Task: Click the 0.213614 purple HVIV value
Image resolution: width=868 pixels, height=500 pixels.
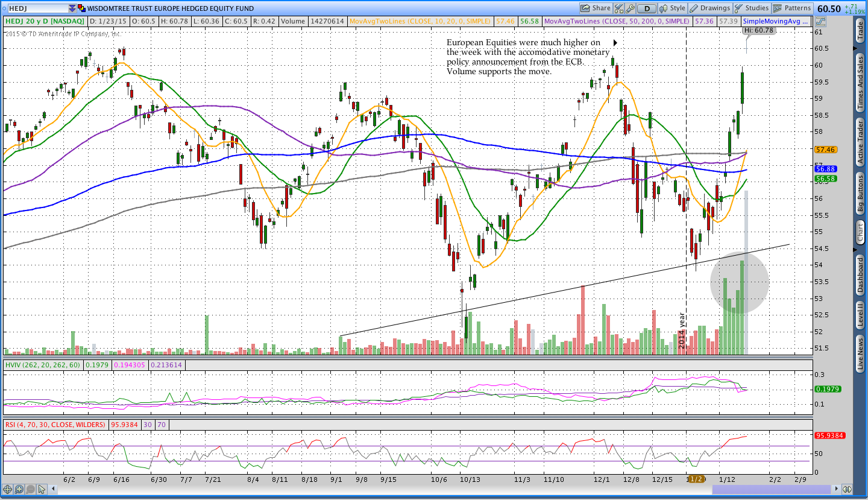Action: (168, 365)
